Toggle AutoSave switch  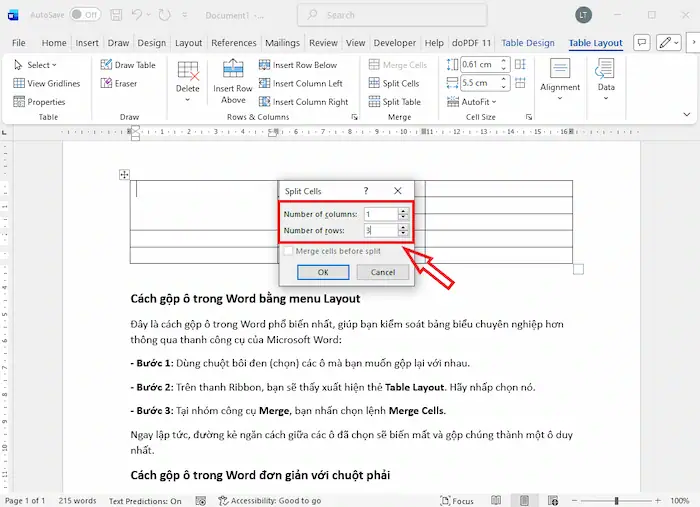pos(85,15)
